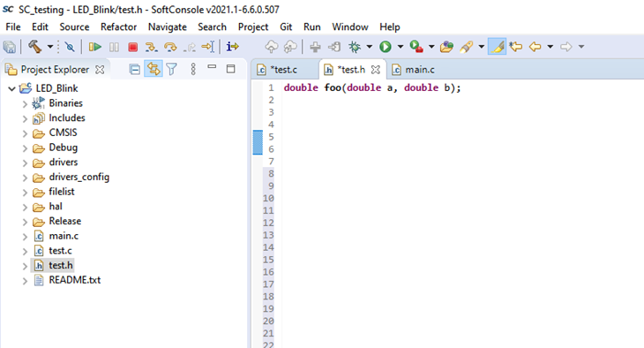Click the Search flashlight icon
This screenshot has width=644, height=348.
[x=466, y=47]
